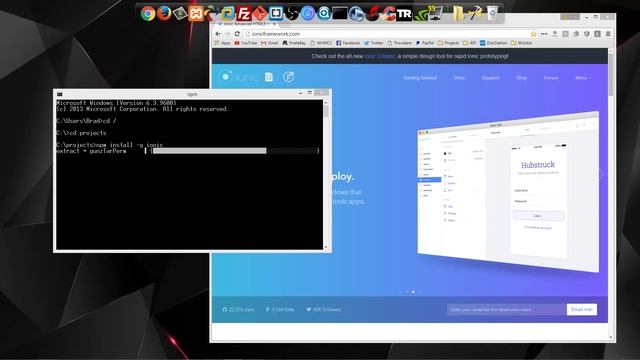Expand the Projects bookmark folder

tap(449, 43)
